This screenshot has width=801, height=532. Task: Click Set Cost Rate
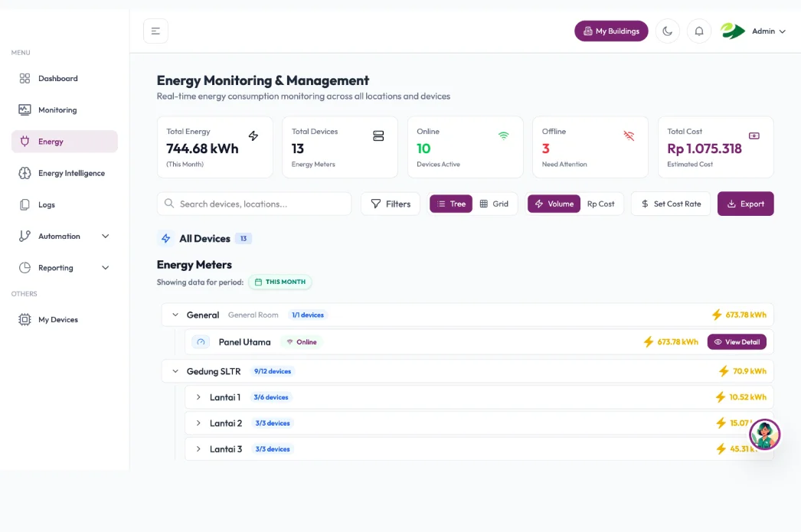(671, 204)
